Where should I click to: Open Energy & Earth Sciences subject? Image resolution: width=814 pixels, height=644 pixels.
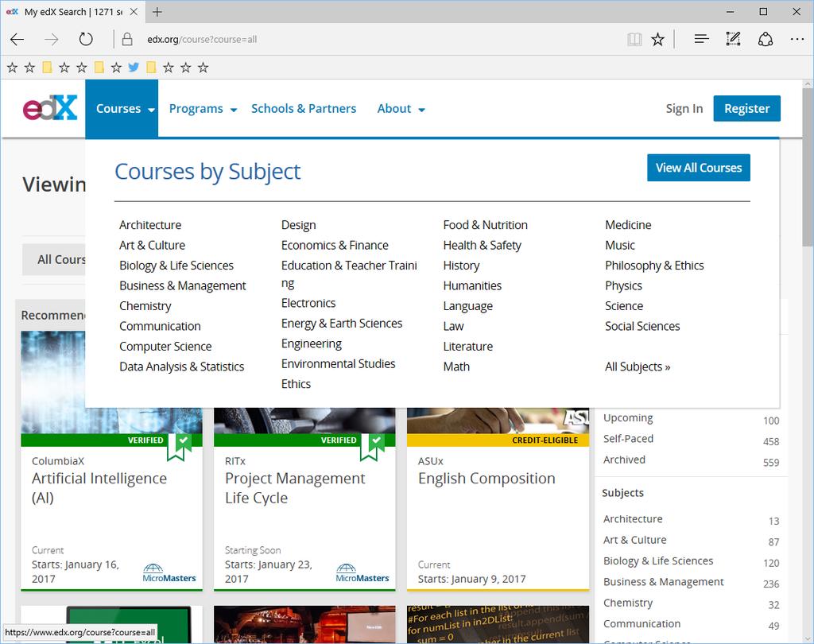click(x=342, y=324)
